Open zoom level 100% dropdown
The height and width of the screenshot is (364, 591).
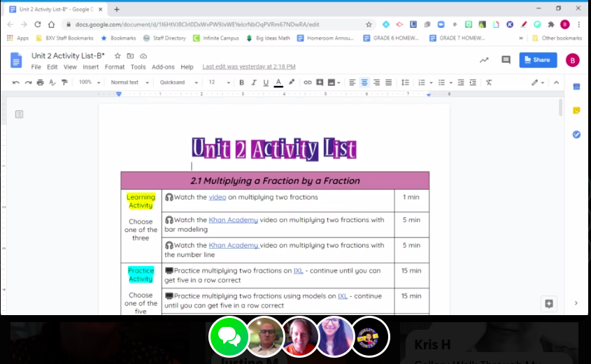pyautogui.click(x=90, y=82)
